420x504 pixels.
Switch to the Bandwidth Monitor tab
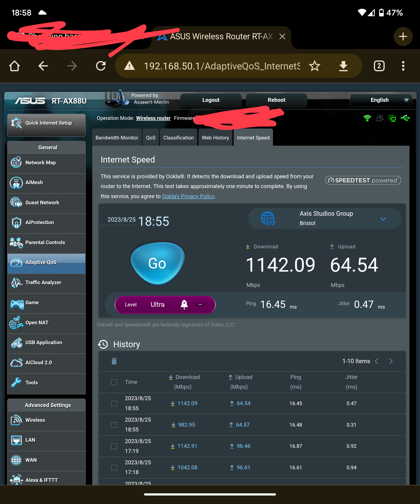click(x=117, y=137)
